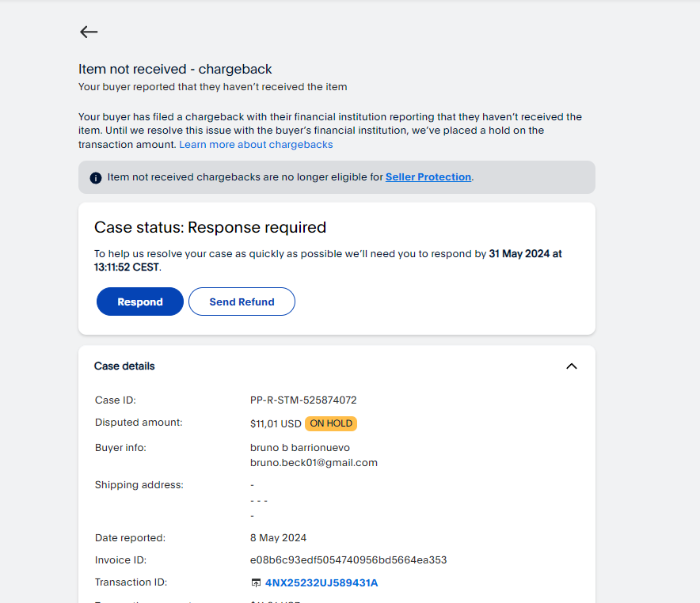Open transaction 4NX25232UJ589431A link
700x603 pixels.
[x=321, y=583]
